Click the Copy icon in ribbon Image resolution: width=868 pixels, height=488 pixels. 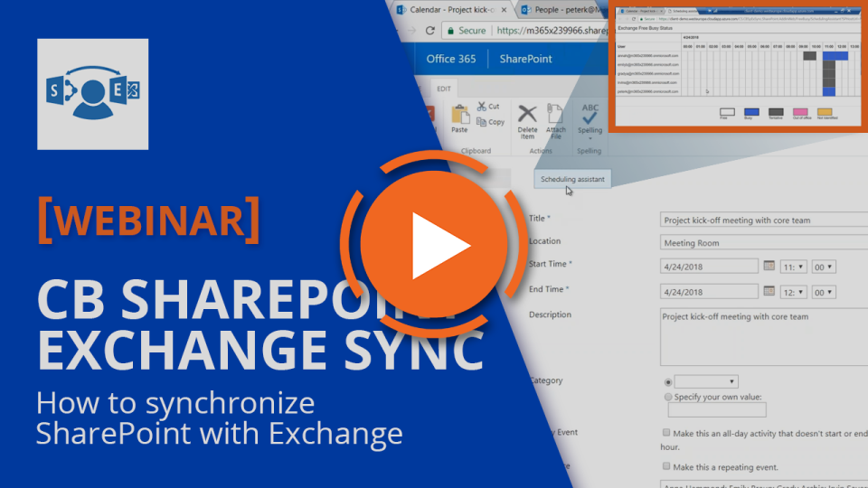click(482, 122)
